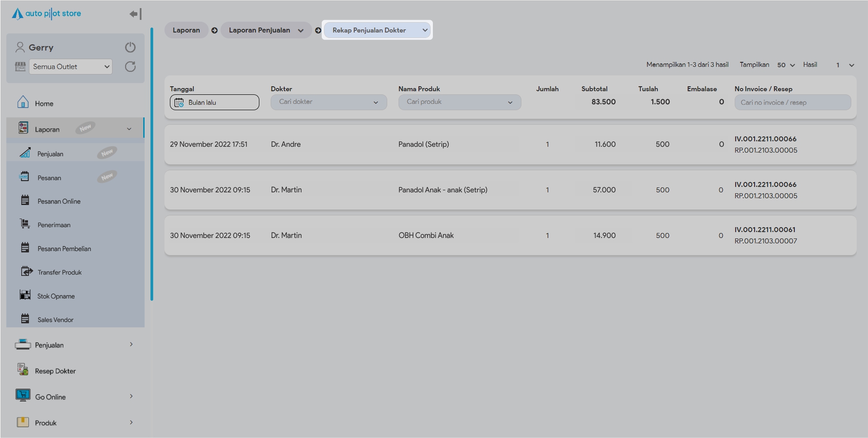Click the Resep Dokter icon
The image size is (868, 438).
23,370
